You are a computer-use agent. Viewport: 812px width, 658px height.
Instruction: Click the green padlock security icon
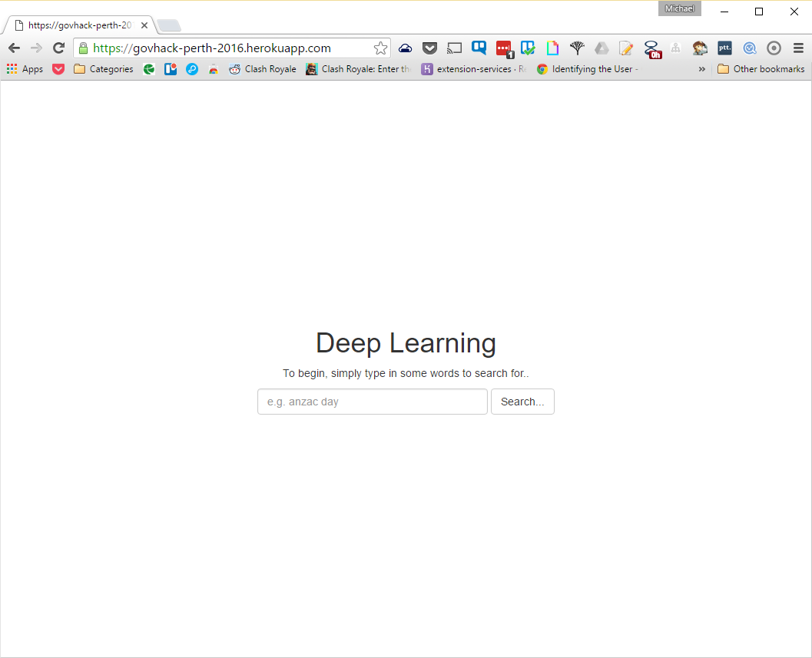[84, 48]
